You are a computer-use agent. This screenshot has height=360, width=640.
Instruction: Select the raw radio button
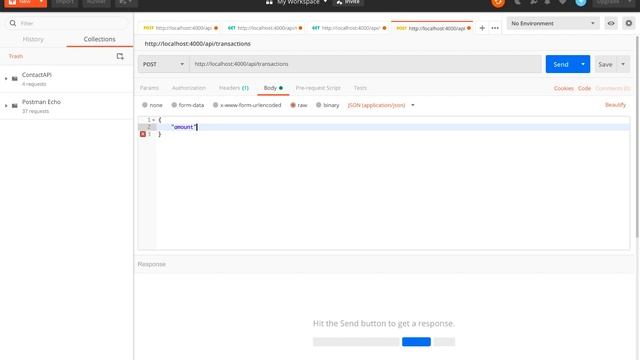point(293,105)
